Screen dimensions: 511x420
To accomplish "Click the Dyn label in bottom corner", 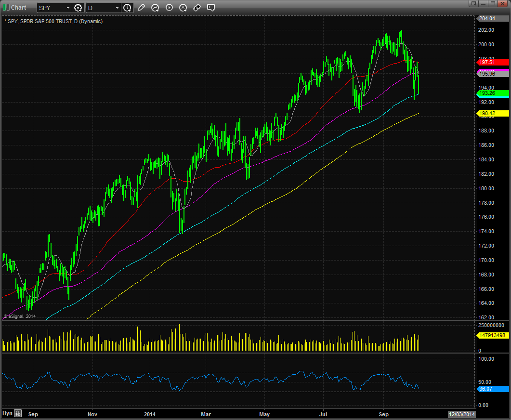I will tap(7, 413).
